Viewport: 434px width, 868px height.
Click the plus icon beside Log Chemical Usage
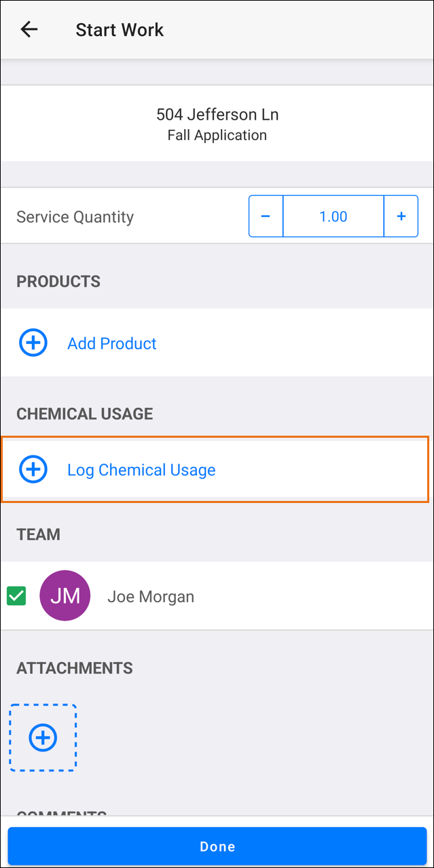click(x=33, y=469)
